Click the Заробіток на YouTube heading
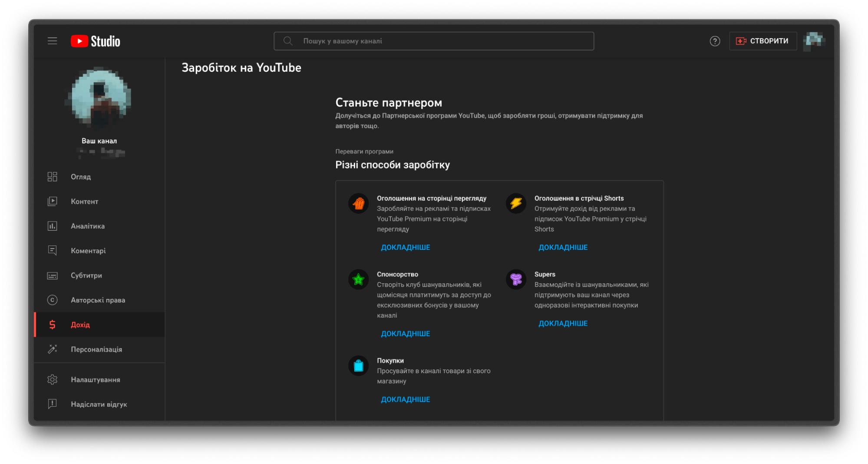The width and height of the screenshot is (868, 464). [x=241, y=68]
